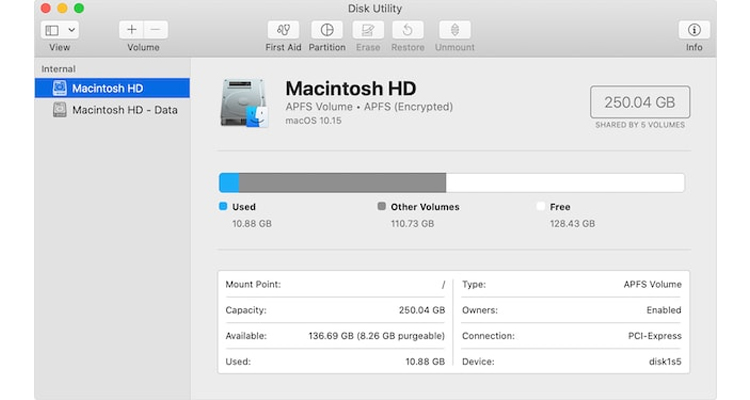Image resolution: width=750 pixels, height=400 pixels.
Task: Click 'SHARED BY 5 VOLUMES' caption
Action: pos(640,125)
